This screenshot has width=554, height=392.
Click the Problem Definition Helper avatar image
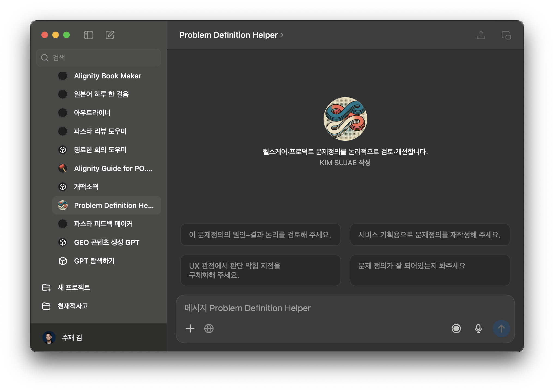coord(345,119)
